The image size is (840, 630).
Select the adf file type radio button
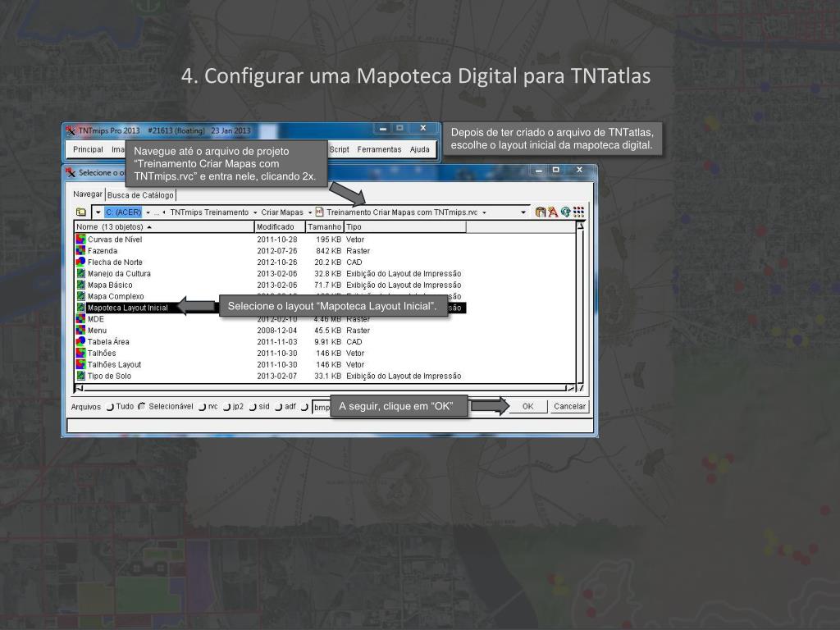(x=279, y=407)
